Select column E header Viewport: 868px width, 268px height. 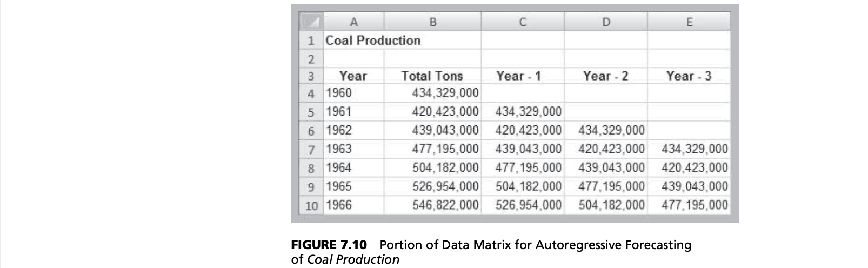[689, 22]
